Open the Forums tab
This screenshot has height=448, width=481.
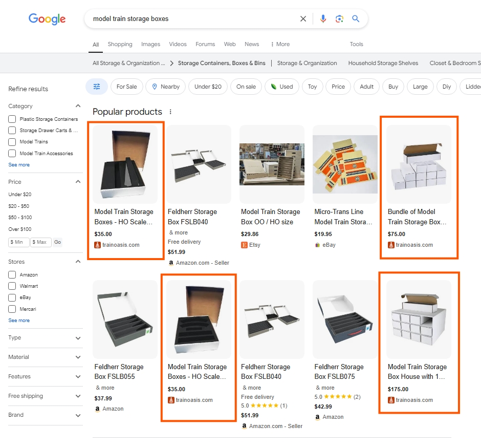205,44
